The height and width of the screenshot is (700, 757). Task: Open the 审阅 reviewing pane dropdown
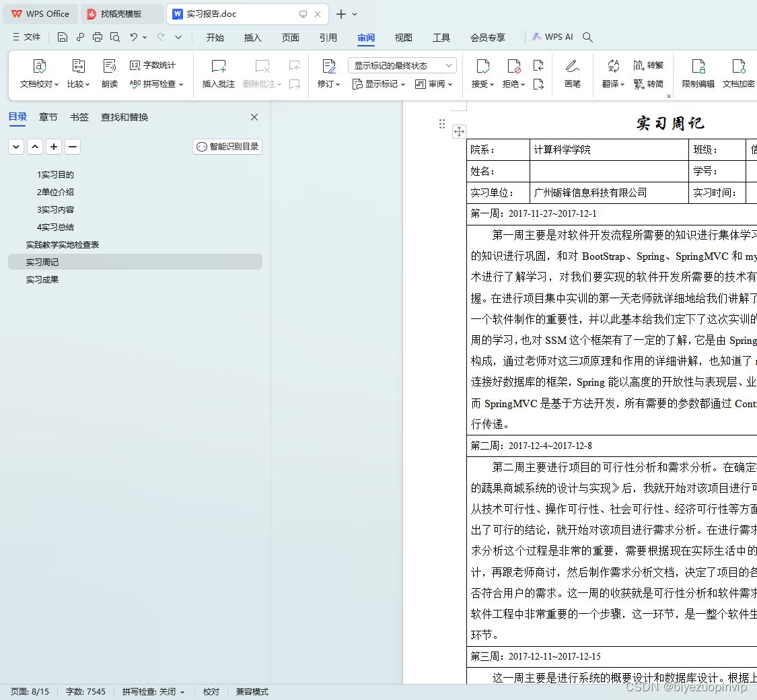coord(433,84)
